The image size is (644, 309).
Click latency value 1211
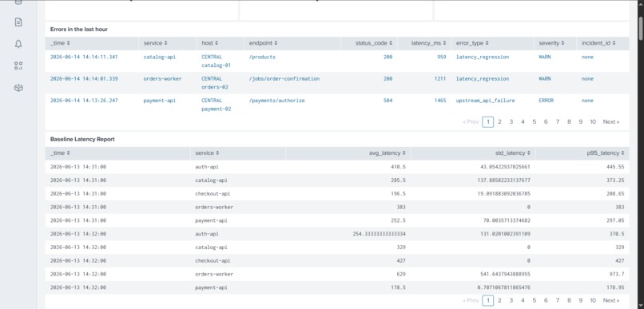click(440, 79)
